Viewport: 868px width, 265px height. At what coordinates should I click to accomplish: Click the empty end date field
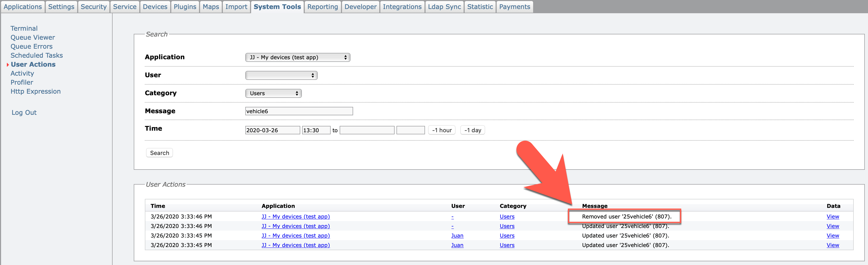[367, 130]
